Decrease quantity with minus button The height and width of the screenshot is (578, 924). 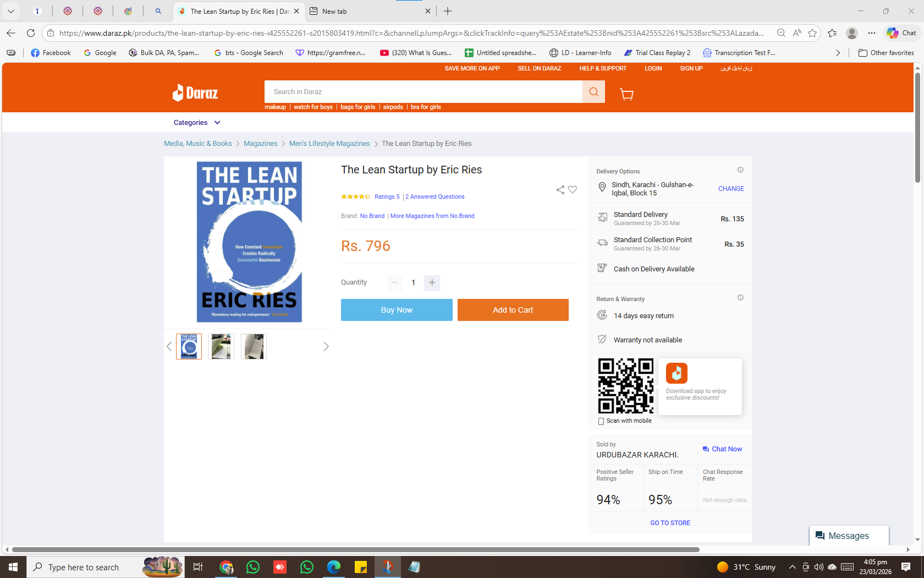click(x=394, y=282)
